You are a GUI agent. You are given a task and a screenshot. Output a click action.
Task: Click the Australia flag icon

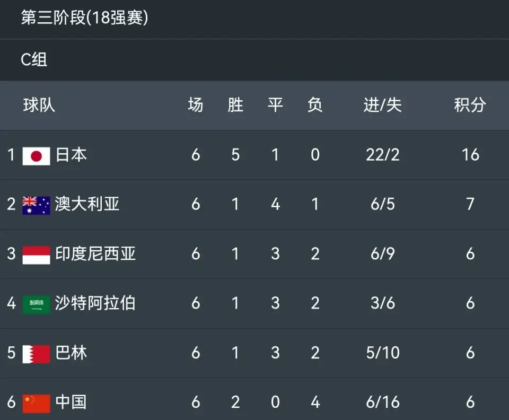click(36, 205)
